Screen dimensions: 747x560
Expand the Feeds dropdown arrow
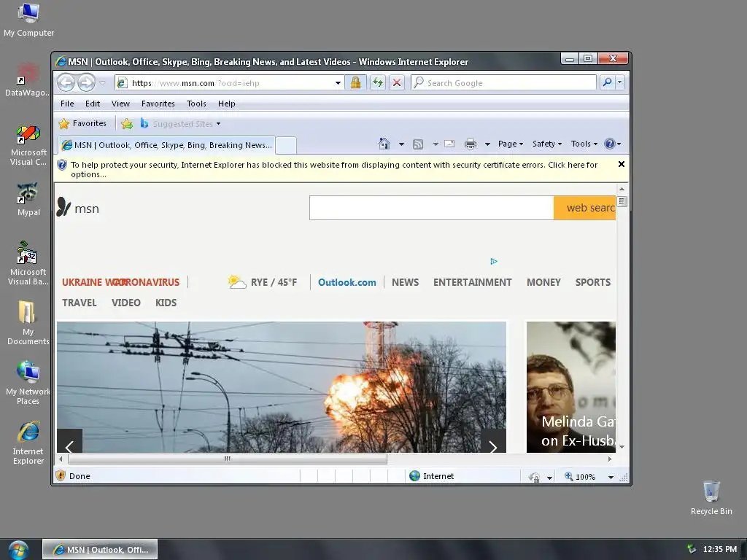point(436,144)
